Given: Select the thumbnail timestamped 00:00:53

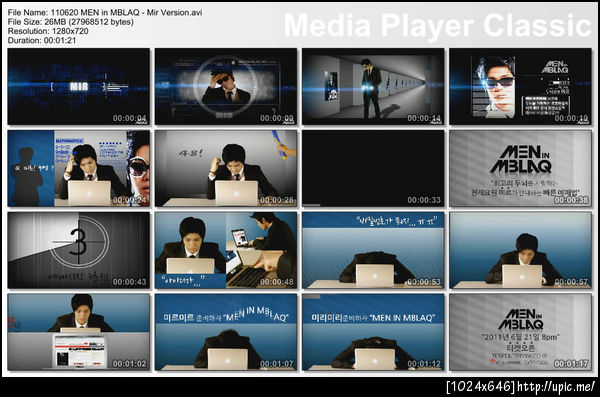Looking at the screenshot, I should pyautogui.click(x=373, y=250).
